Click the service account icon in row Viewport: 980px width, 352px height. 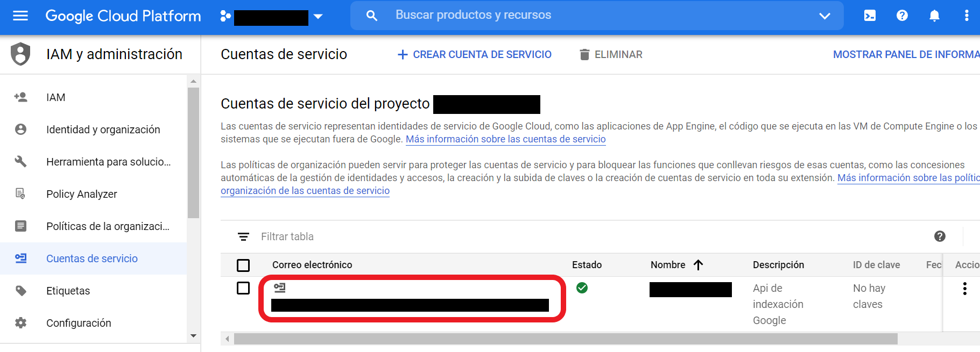coord(280,288)
